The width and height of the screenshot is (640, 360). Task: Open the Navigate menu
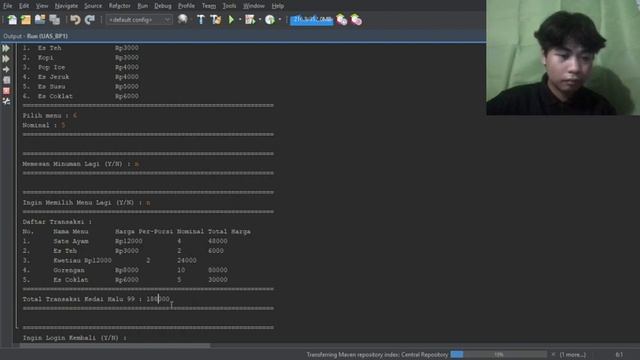(66, 6)
